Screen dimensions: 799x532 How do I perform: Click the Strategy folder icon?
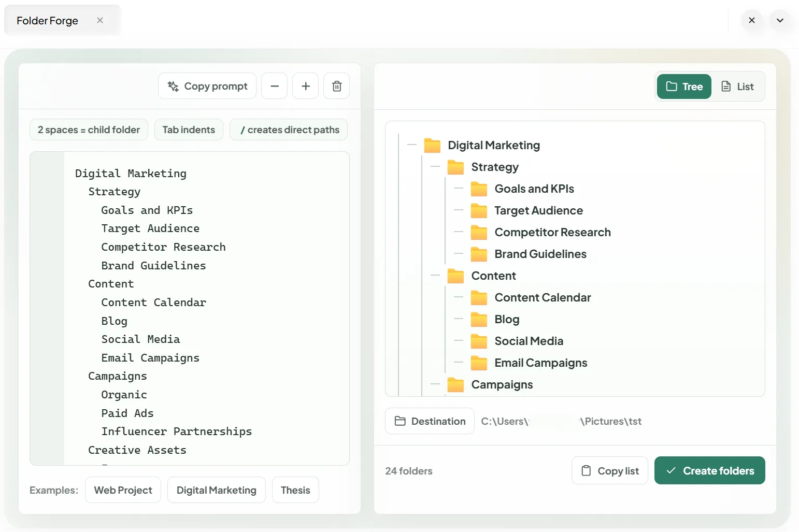(455, 167)
